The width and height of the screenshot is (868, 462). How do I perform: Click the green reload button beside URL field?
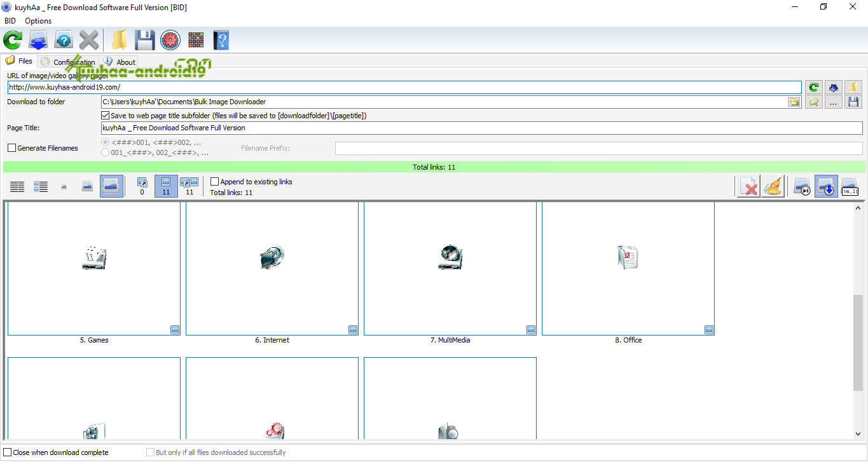click(x=813, y=87)
